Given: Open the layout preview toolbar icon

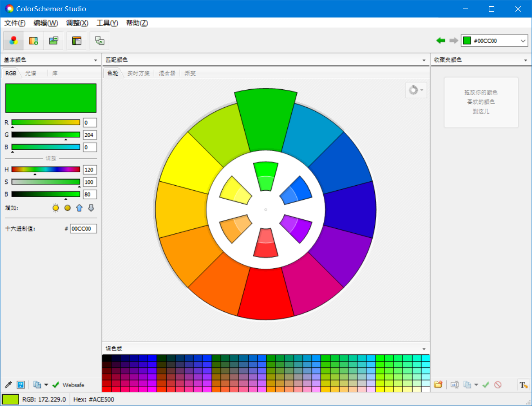Looking at the screenshot, I should 76,40.
